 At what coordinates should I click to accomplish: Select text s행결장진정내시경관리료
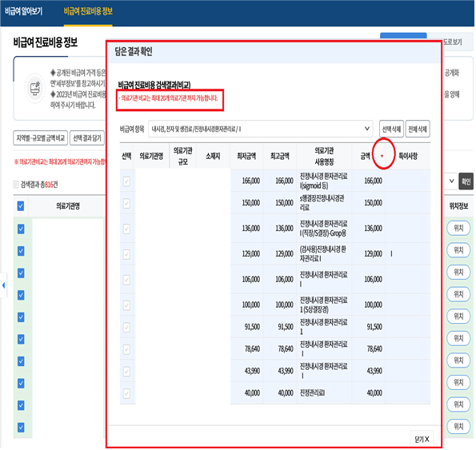pyautogui.click(x=322, y=203)
